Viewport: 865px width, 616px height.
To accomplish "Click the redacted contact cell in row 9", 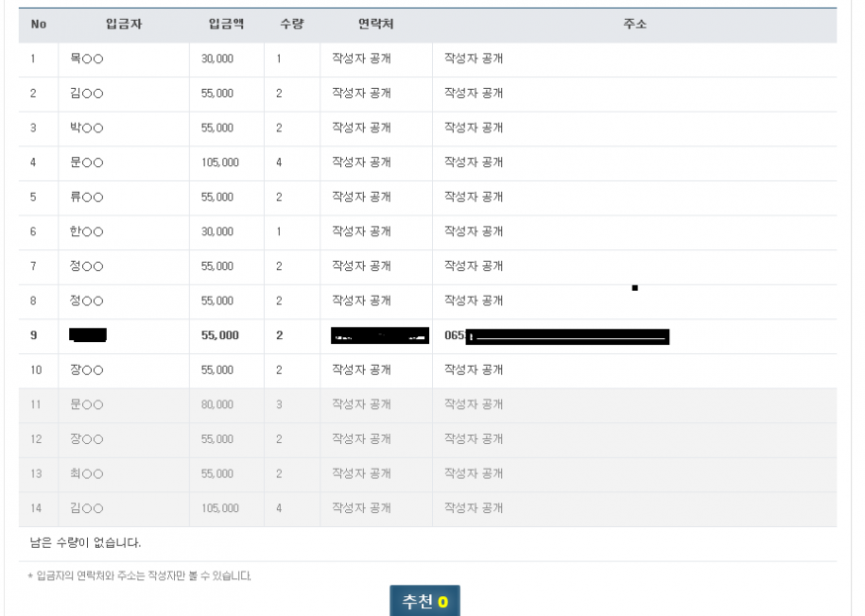I will (380, 336).
